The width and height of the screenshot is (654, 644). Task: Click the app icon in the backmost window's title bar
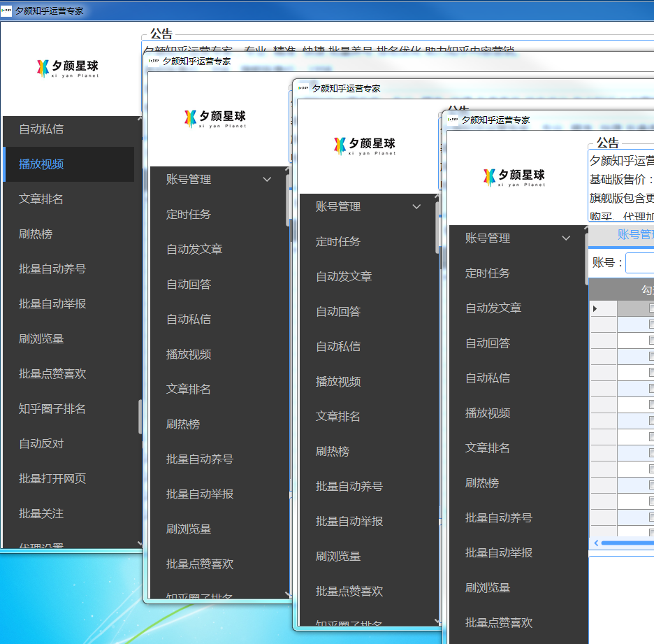tap(6, 10)
